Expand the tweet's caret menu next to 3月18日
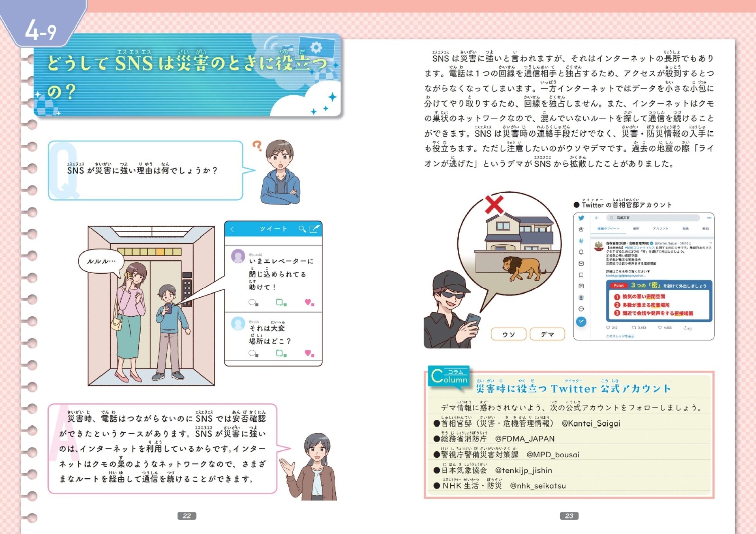 click(x=711, y=243)
